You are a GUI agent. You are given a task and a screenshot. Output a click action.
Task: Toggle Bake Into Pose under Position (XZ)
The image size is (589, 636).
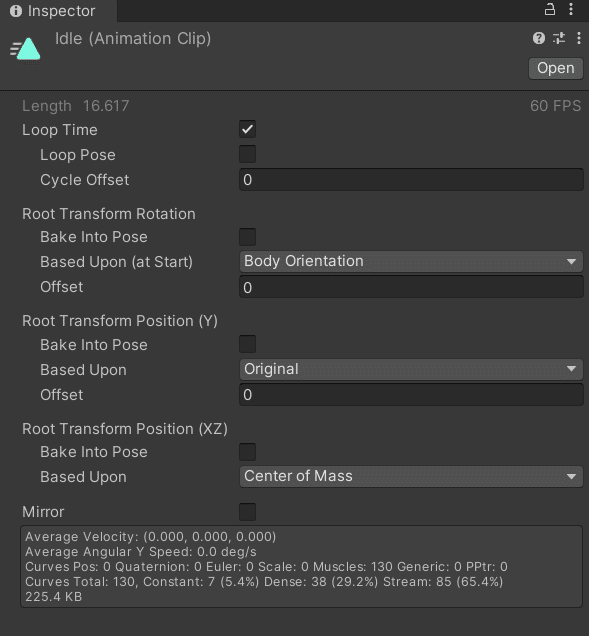click(247, 452)
